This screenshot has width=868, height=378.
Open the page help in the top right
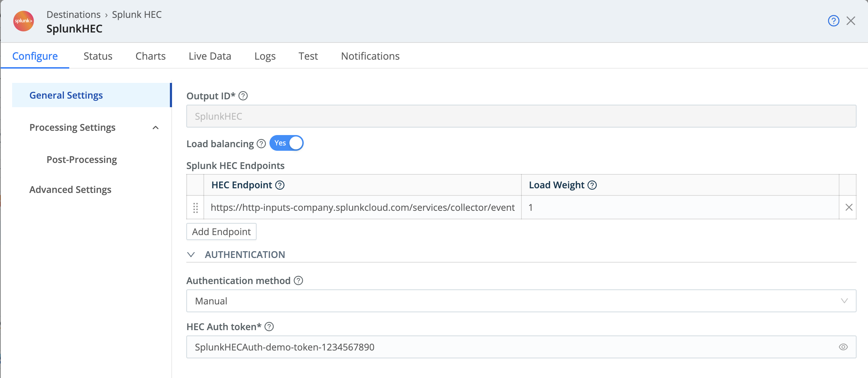point(833,21)
